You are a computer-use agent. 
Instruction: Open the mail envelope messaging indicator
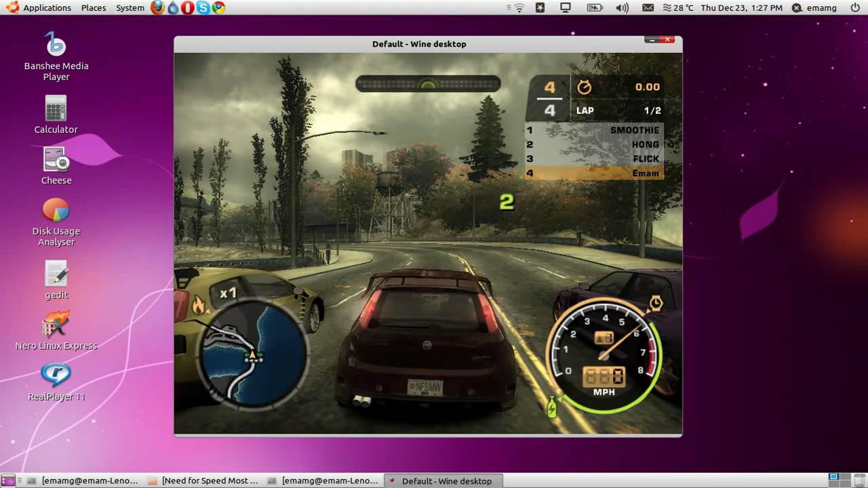pos(648,7)
